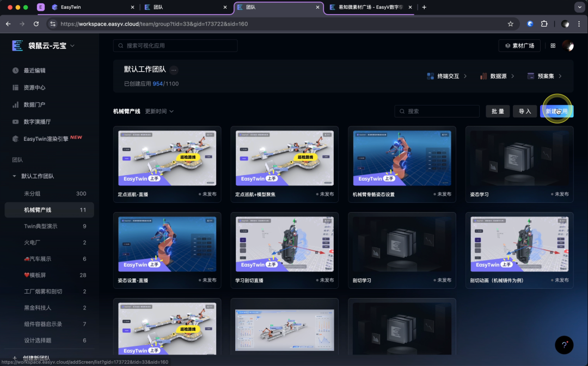Select the 工厂烟雾和剖切 group
Screen dimensions: 588x366
point(49,291)
